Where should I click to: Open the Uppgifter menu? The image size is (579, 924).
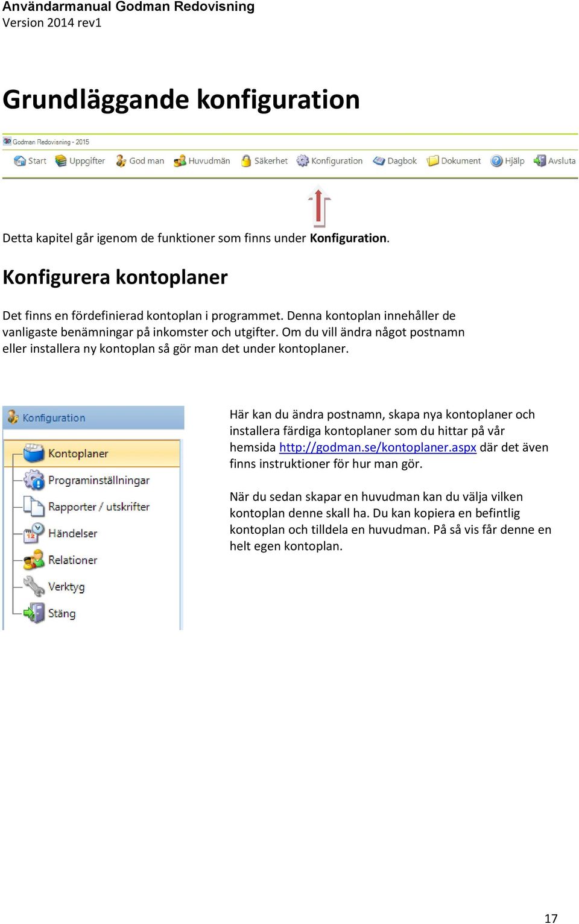tap(87, 161)
